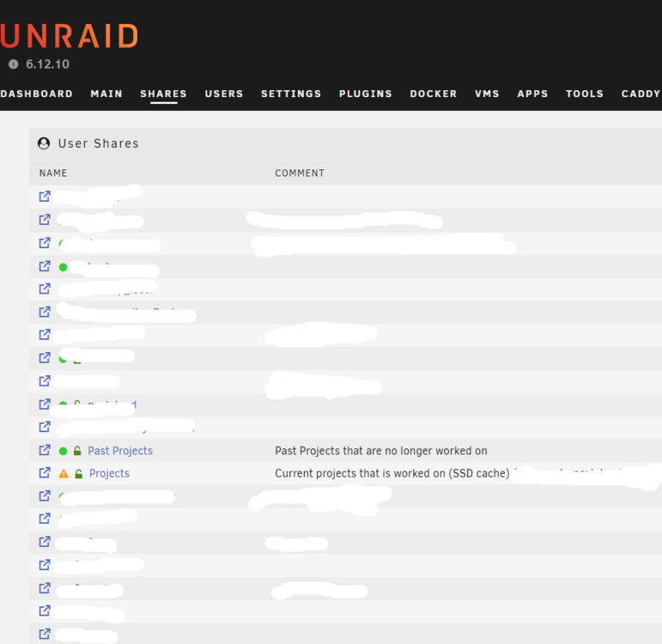Click the comment 'Past Projects that are no longer worked on'

tap(381, 451)
